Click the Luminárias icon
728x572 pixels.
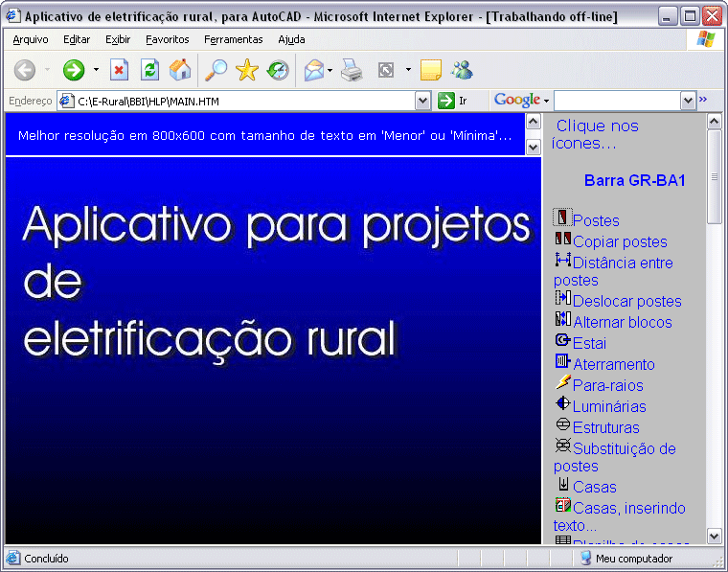[x=562, y=403]
